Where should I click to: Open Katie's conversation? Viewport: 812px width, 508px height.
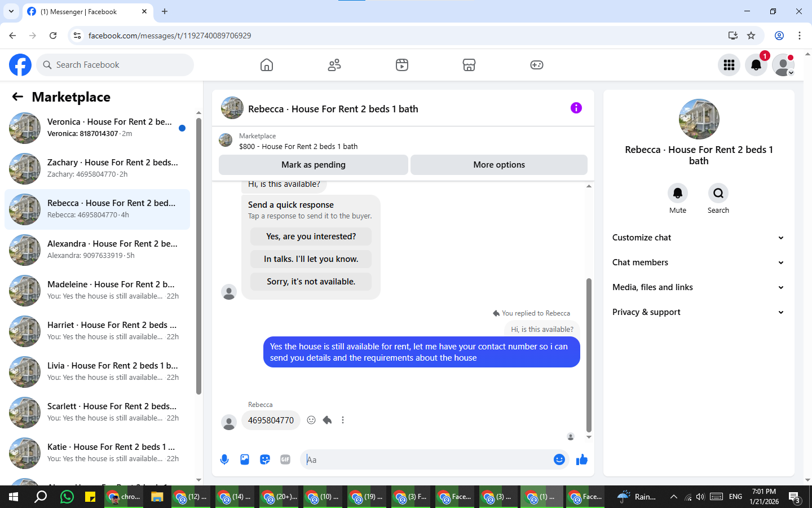pos(98,453)
